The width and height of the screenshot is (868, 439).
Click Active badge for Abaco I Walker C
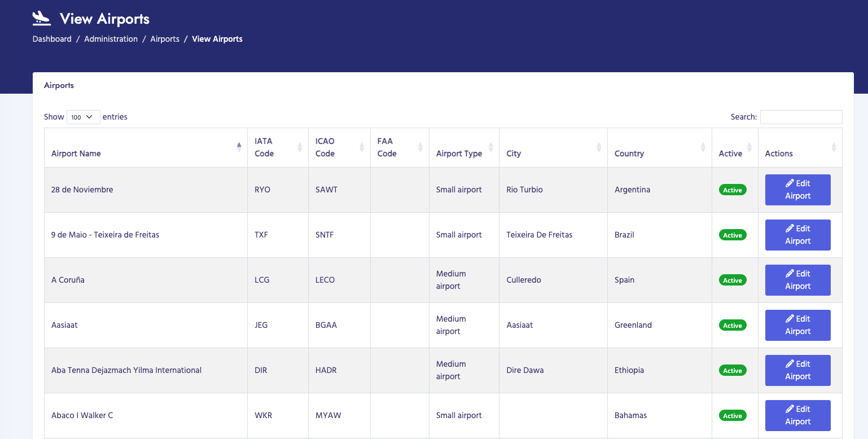733,416
